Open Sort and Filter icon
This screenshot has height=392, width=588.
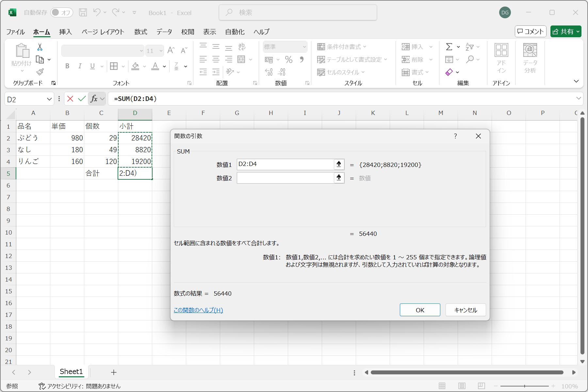(x=470, y=47)
